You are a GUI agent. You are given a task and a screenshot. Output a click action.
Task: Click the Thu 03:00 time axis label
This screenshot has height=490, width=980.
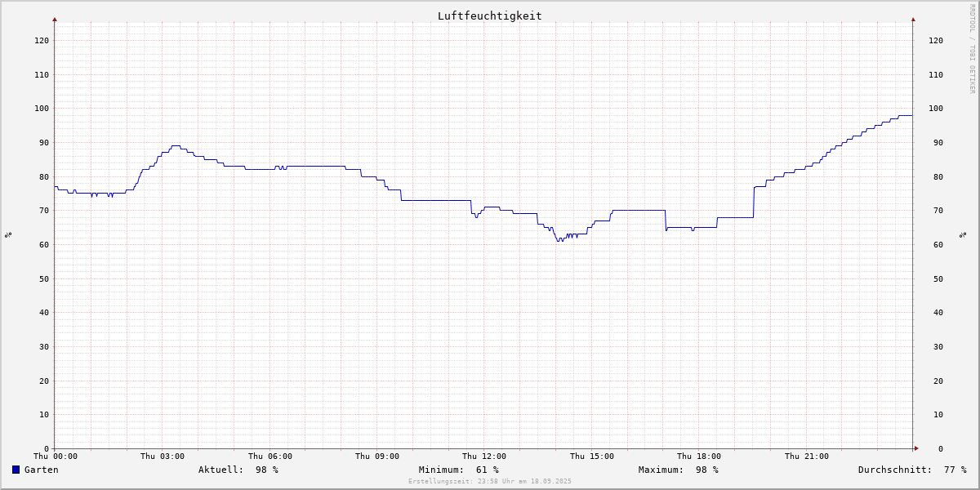tap(163, 457)
